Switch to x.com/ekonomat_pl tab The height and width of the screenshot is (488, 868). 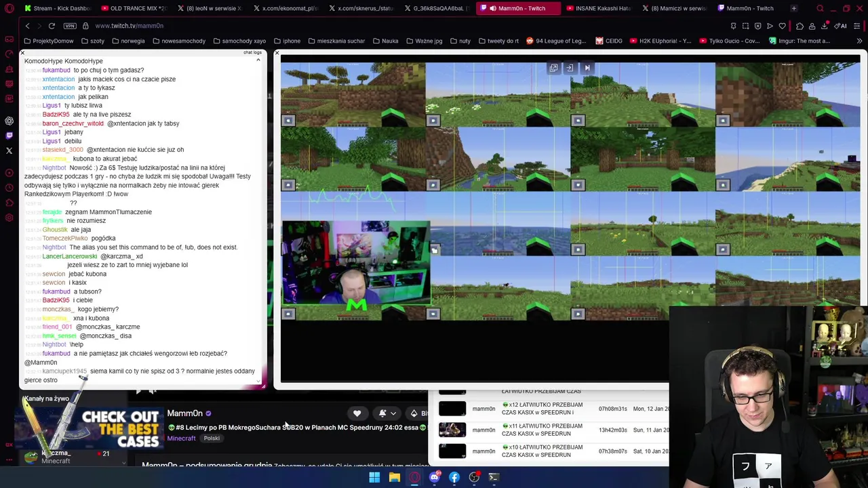click(285, 8)
